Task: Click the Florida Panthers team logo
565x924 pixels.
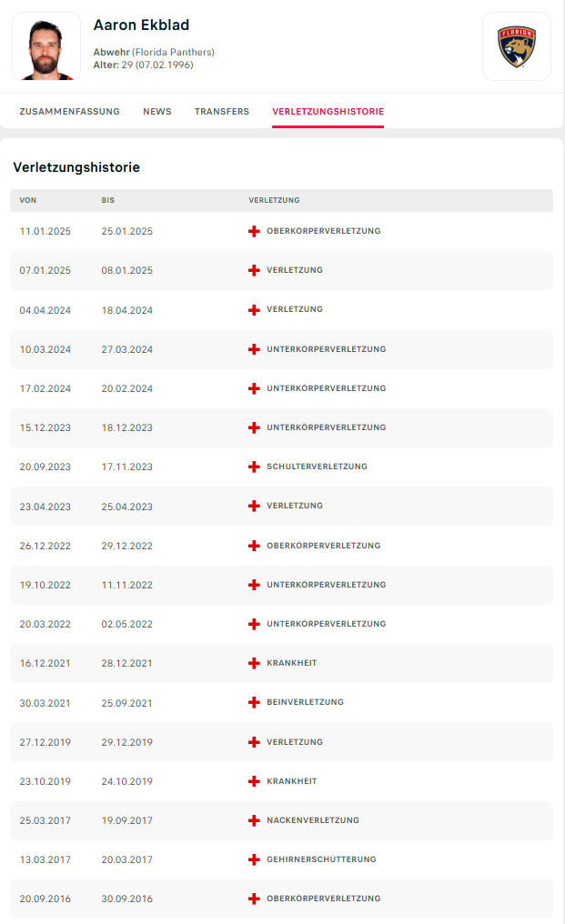Action: coord(516,46)
